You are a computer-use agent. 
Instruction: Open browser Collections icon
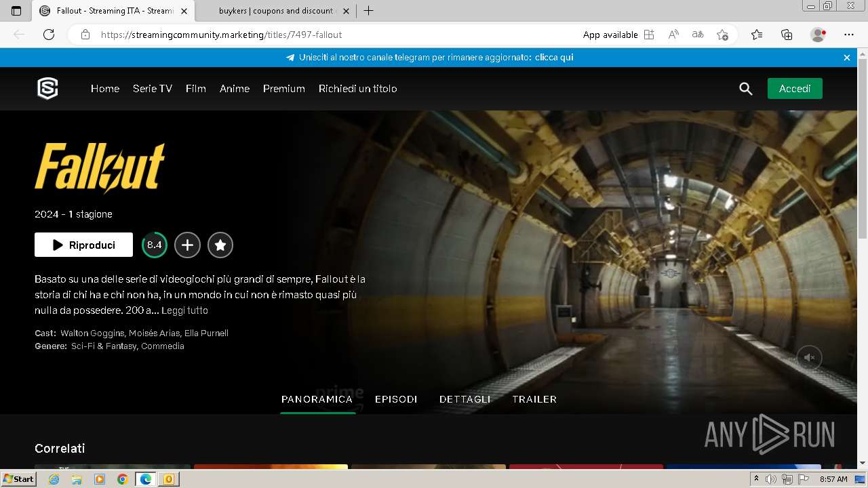pyautogui.click(x=787, y=35)
